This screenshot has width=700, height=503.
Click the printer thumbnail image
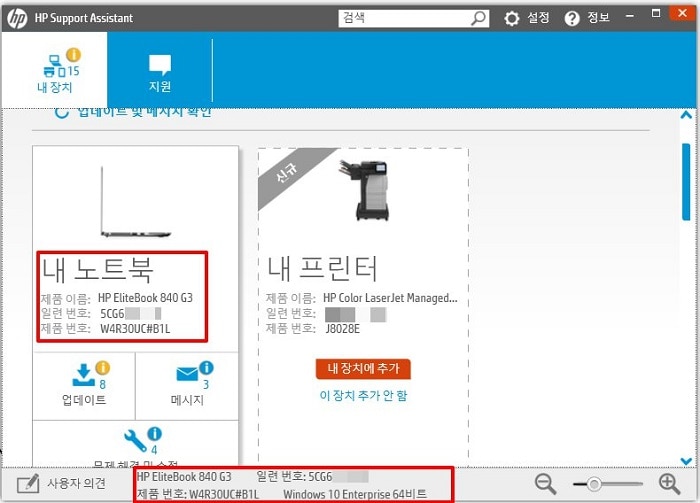point(365,190)
